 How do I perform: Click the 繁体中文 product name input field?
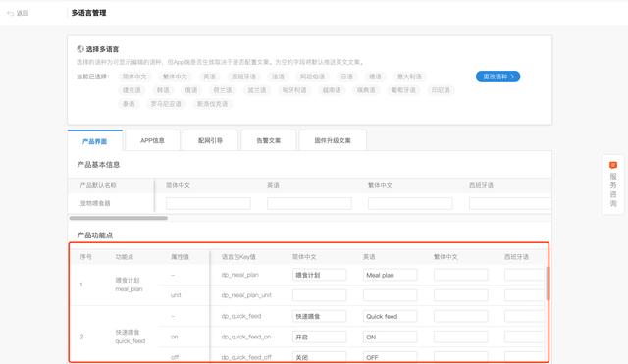coord(410,203)
